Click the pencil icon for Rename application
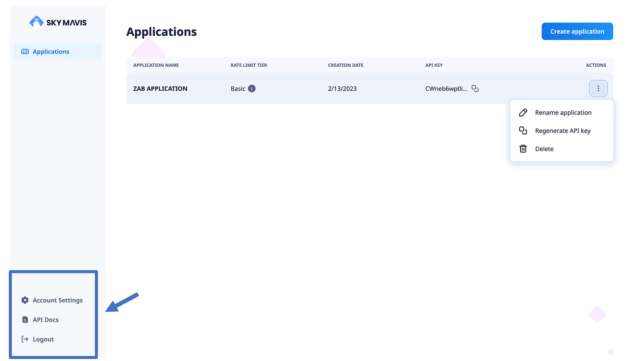The image size is (644, 361). click(523, 112)
